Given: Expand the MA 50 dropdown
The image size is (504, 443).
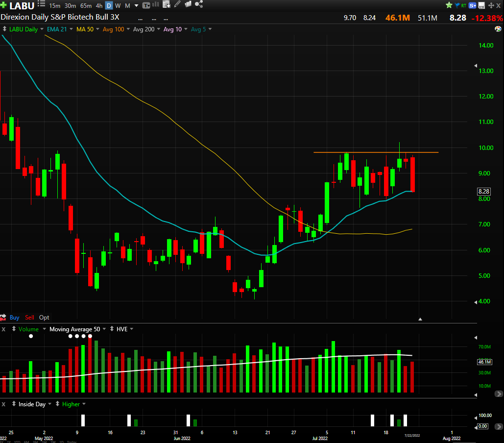Looking at the screenshot, I should click(97, 29).
